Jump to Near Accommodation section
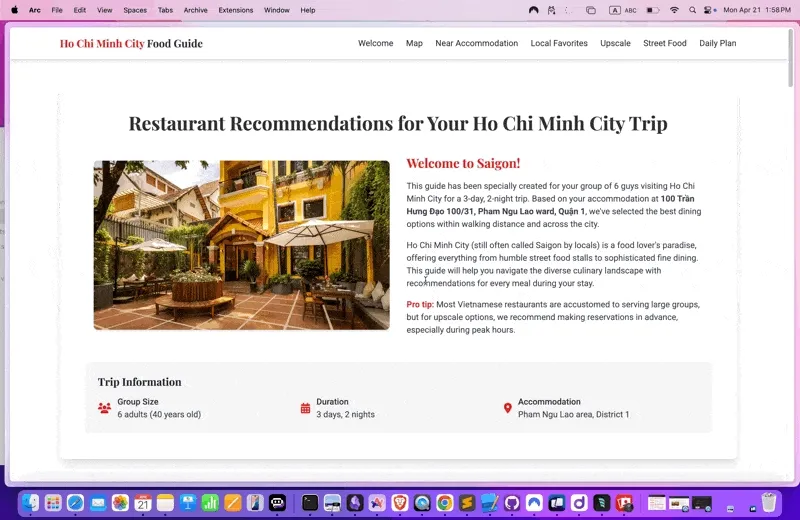The image size is (800, 520). [x=476, y=43]
